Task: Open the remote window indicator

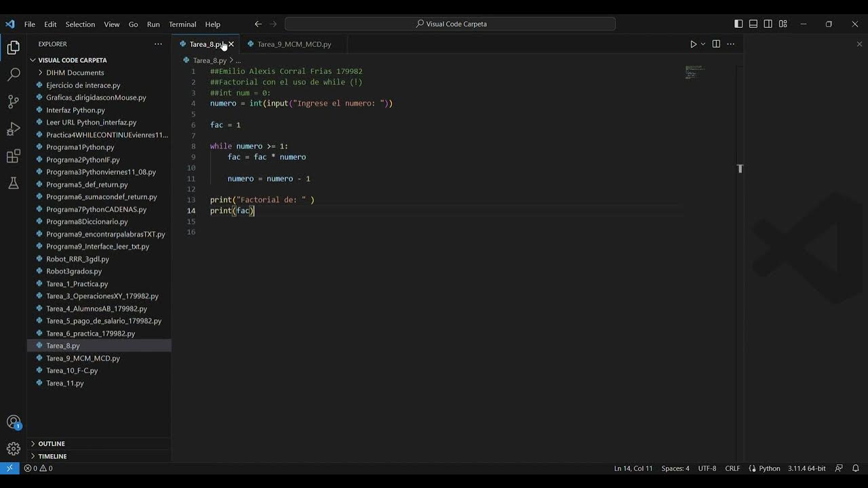Action: click(x=9, y=468)
